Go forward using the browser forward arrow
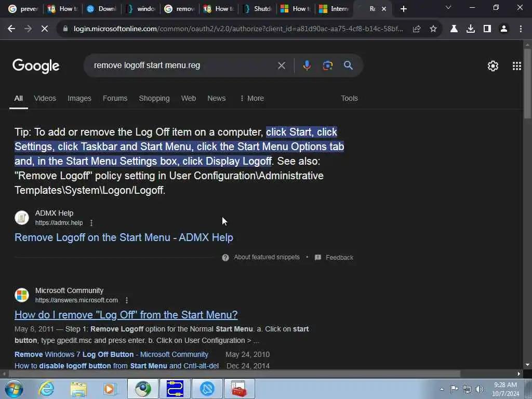This screenshot has height=399, width=532. 28,29
